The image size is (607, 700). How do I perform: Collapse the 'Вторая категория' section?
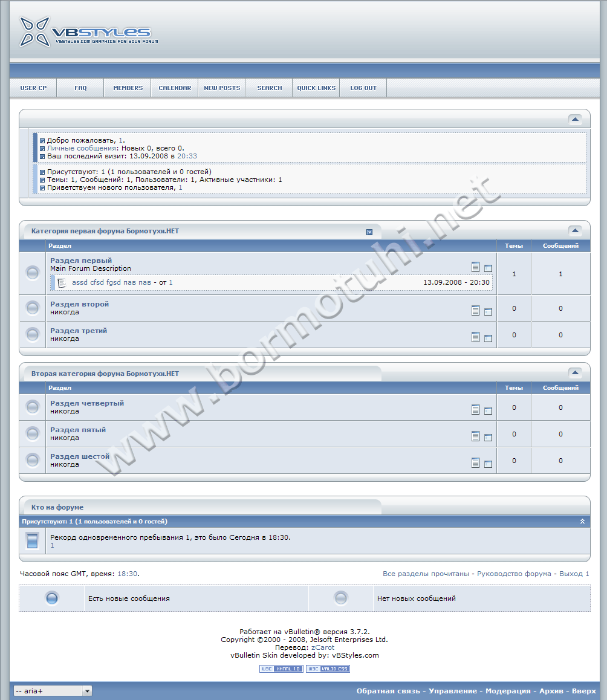[575, 372]
